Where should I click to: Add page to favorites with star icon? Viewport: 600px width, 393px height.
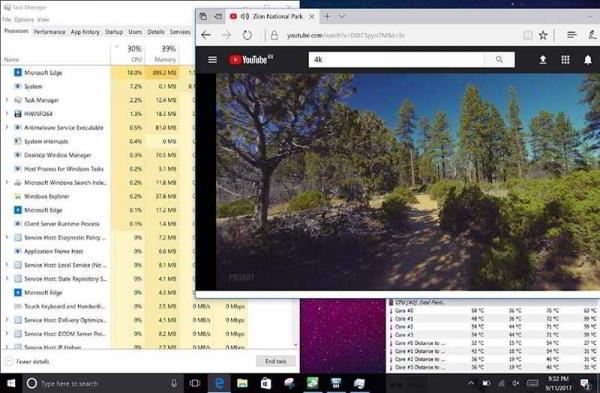(543, 35)
